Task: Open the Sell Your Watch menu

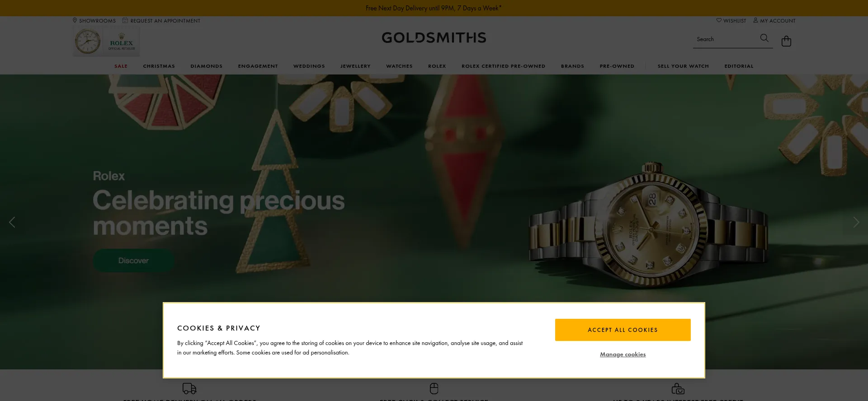Action: tap(683, 66)
